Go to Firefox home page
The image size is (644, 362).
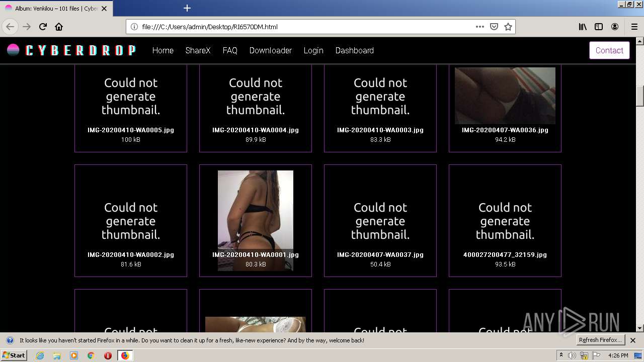coord(59,27)
